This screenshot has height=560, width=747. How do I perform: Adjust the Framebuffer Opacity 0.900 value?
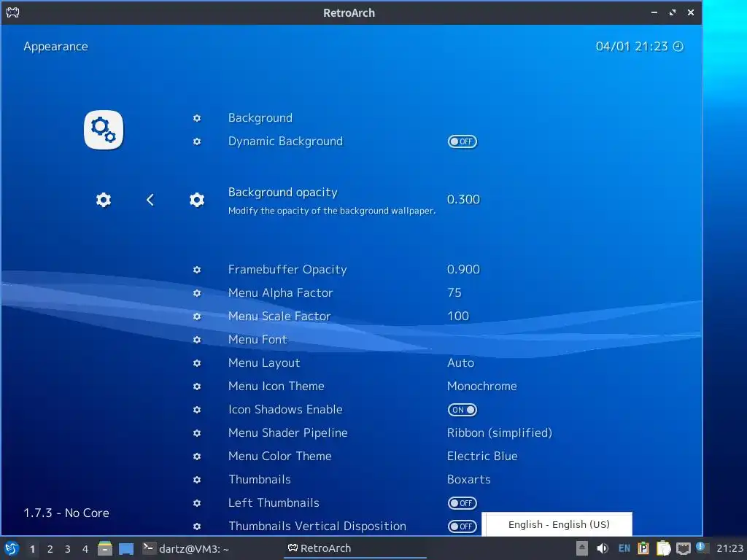pyautogui.click(x=463, y=270)
